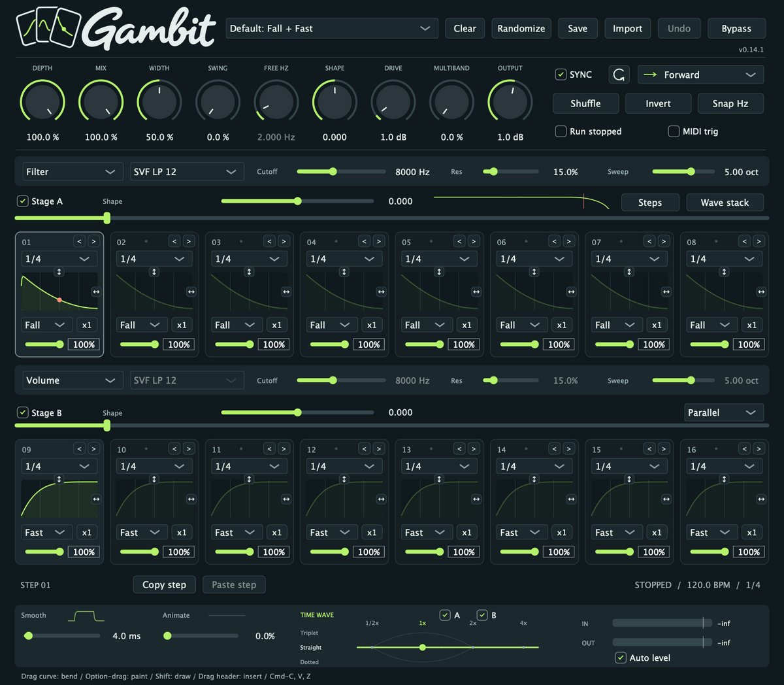Open the Forward direction dropdown
784x685 pixels.
click(x=701, y=75)
